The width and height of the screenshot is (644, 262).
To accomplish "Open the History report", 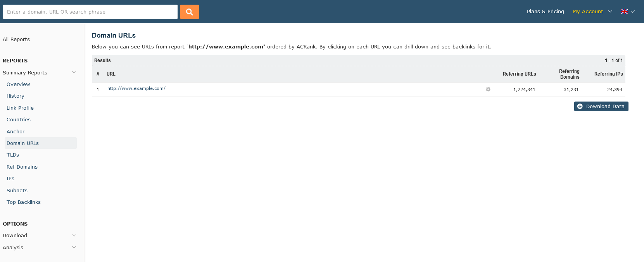I will (x=16, y=96).
